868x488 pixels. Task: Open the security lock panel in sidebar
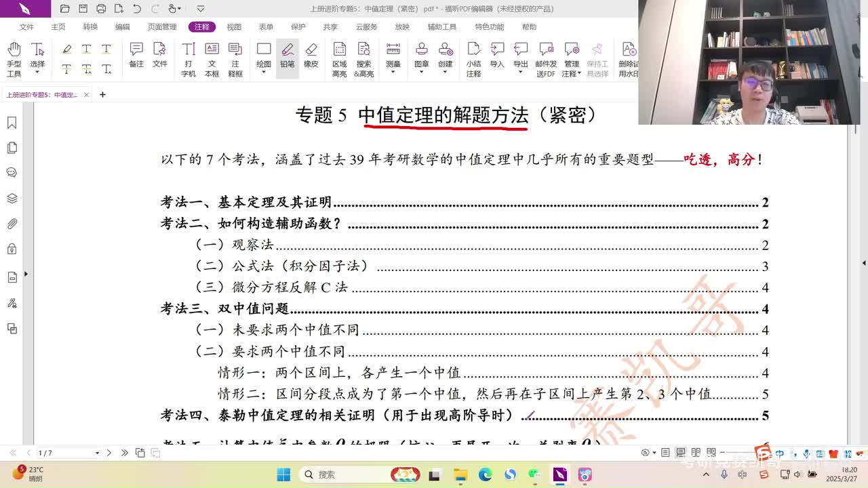click(12, 249)
